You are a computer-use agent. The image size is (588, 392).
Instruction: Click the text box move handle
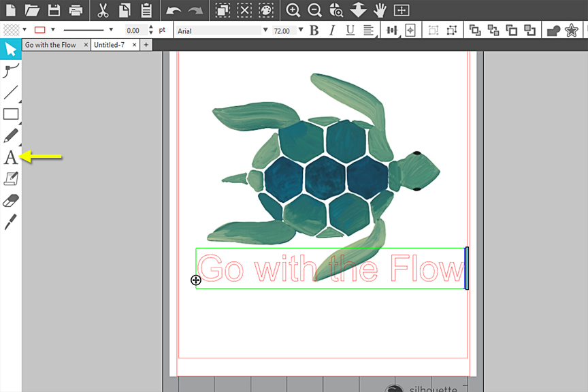point(196,280)
